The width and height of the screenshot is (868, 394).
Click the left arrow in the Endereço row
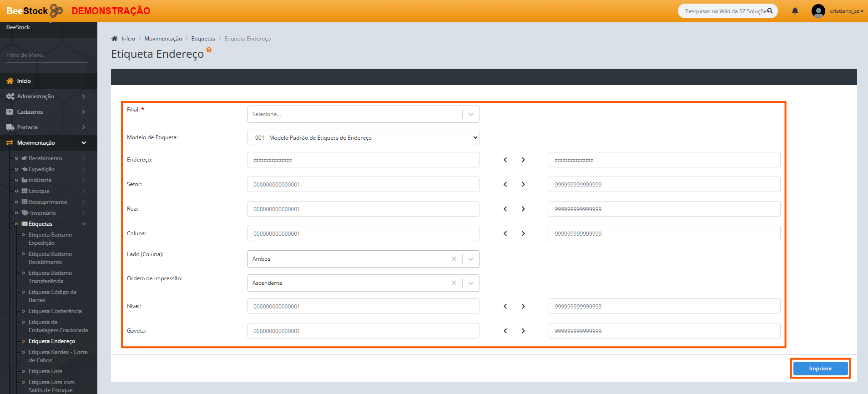click(x=505, y=160)
